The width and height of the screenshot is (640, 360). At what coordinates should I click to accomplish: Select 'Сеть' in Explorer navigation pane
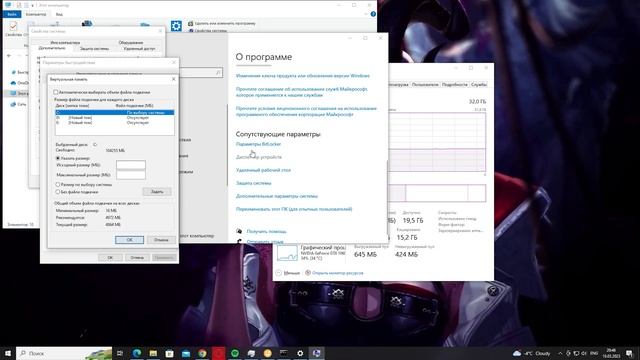click(18, 104)
